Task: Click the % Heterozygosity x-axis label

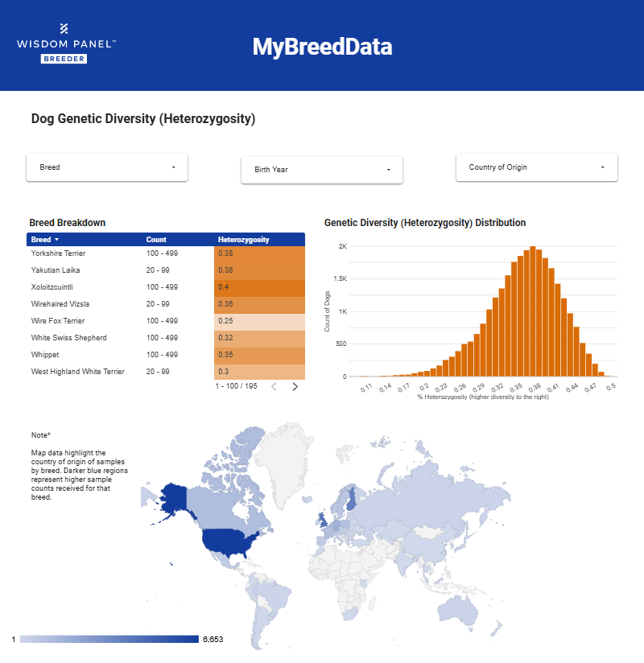Action: [483, 397]
